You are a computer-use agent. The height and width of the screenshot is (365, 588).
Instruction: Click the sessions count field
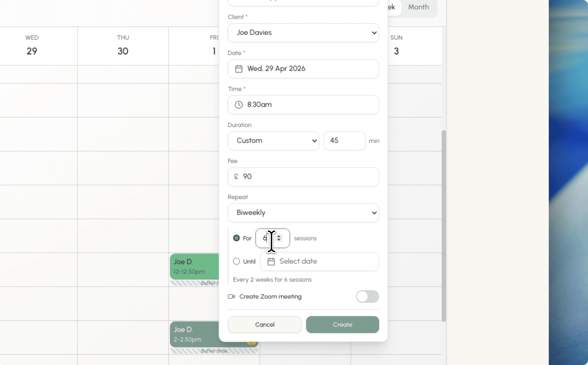(272, 238)
